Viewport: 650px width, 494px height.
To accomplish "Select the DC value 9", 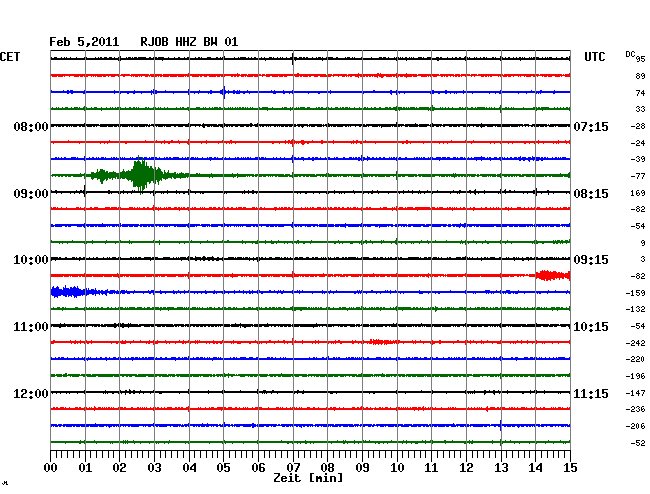I will point(643,243).
